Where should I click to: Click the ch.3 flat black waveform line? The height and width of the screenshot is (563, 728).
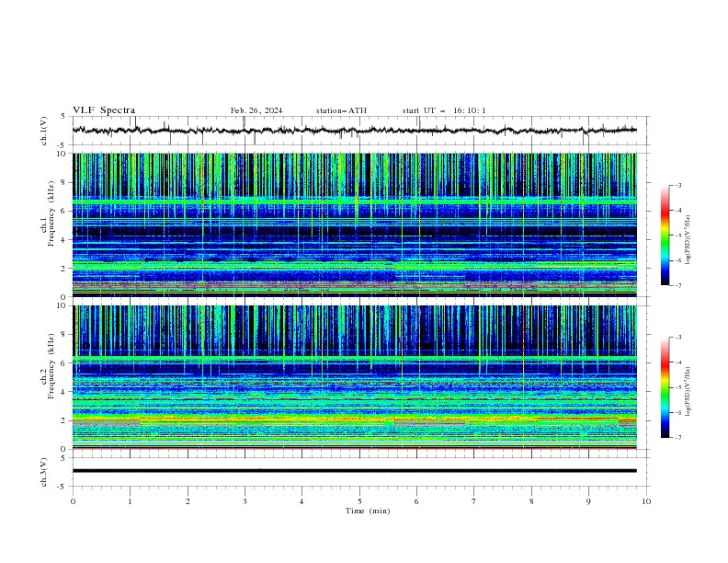pos(355,471)
